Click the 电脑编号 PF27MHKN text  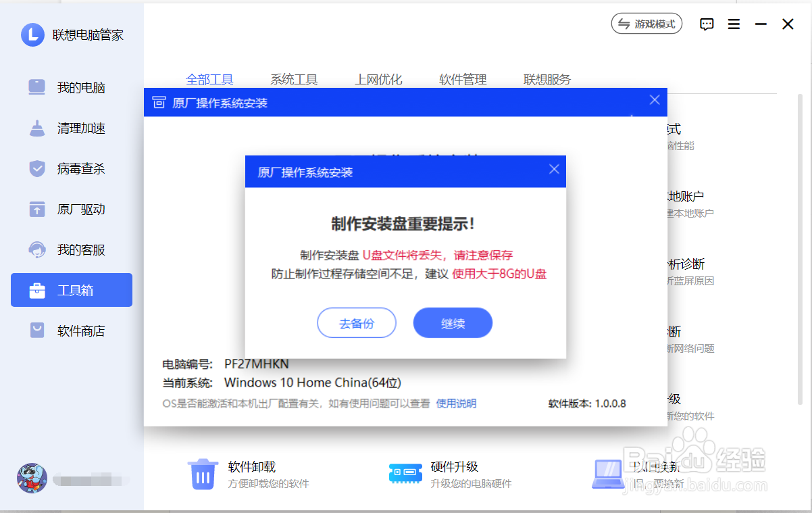[x=226, y=364]
